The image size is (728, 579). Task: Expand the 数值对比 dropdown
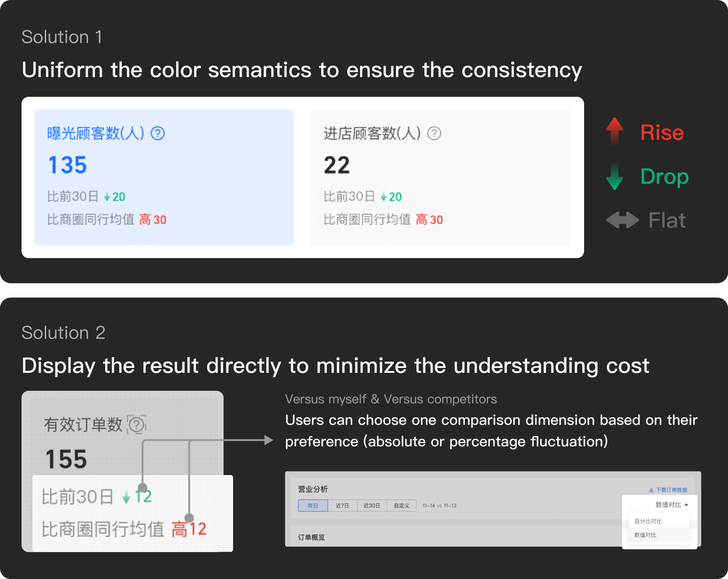tap(672, 505)
